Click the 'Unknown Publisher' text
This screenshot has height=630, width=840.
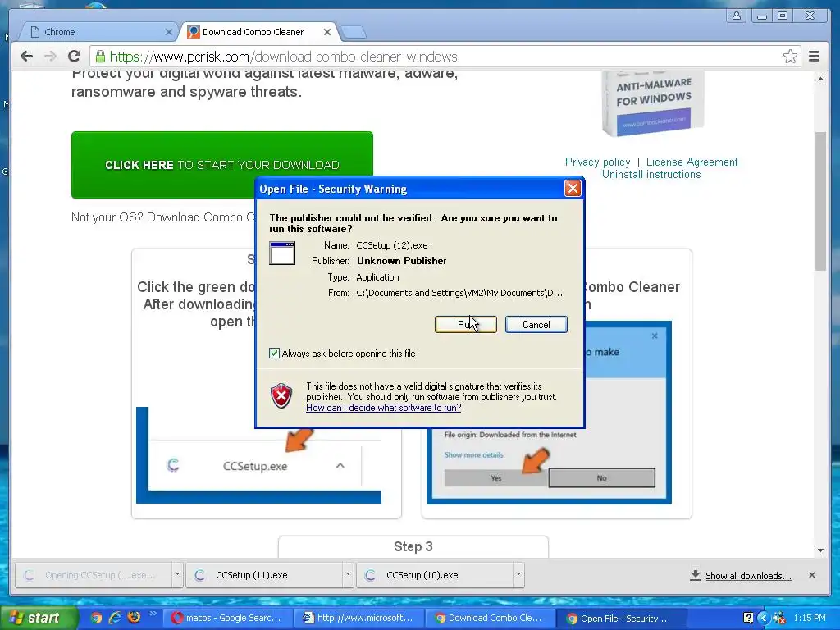(x=401, y=261)
